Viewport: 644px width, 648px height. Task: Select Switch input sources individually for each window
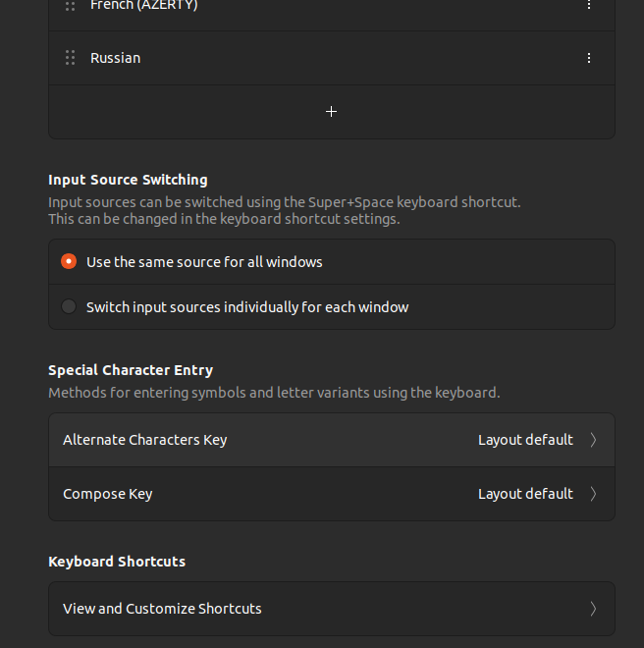coord(332,307)
